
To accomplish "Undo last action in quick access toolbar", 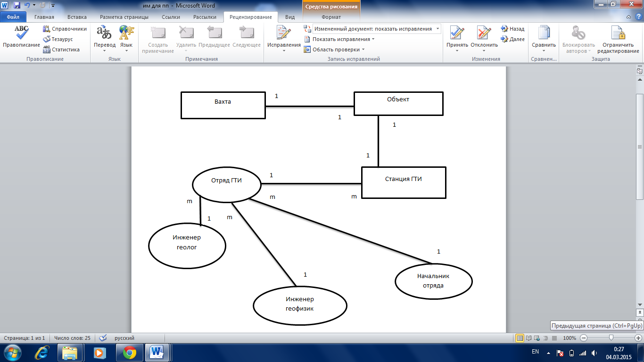I will (27, 5).
